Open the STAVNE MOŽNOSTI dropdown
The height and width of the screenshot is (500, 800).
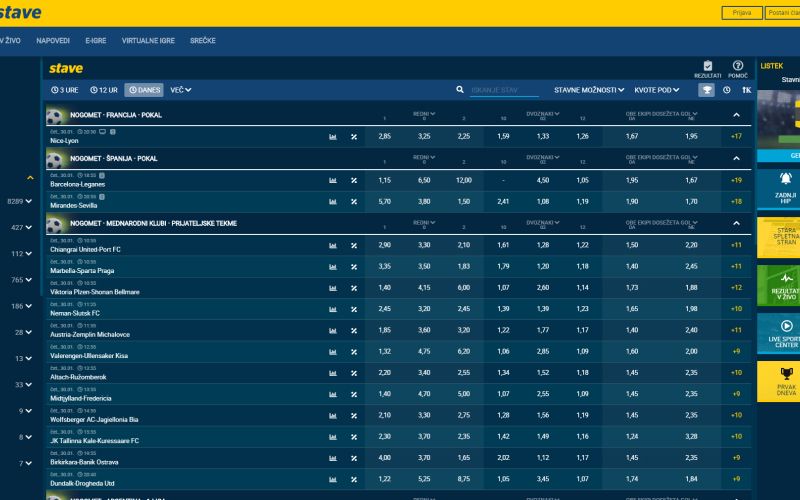point(589,90)
